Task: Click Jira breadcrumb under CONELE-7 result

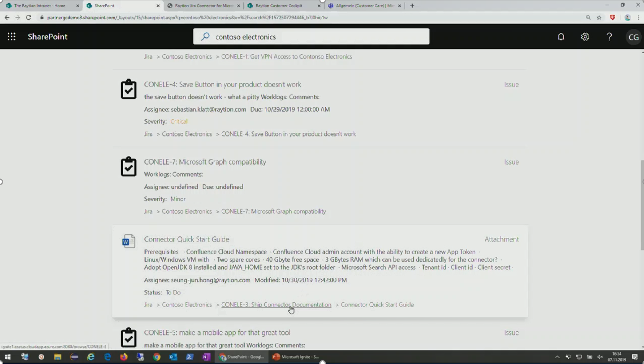Action: tap(148, 211)
